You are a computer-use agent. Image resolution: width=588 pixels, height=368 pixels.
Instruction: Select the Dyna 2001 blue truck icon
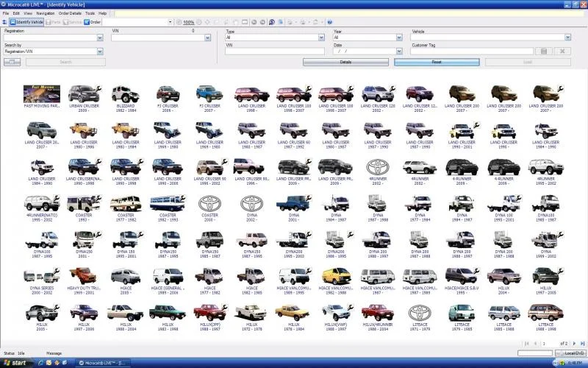(x=293, y=204)
